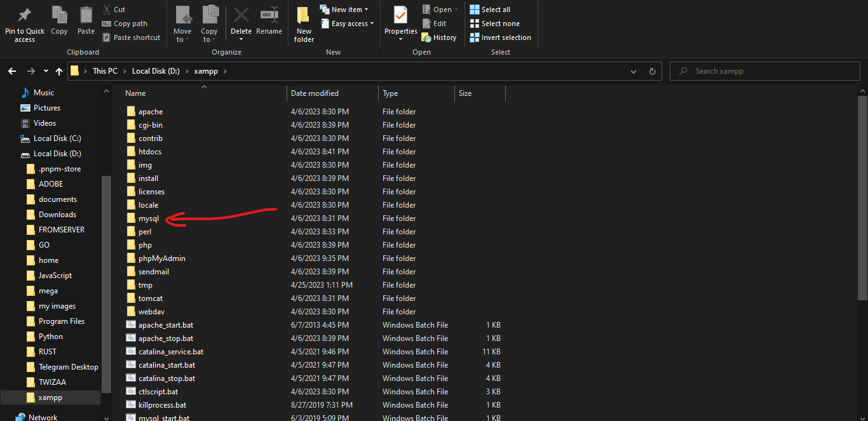Select Local Disk (C:) in navigation pane

coord(57,138)
